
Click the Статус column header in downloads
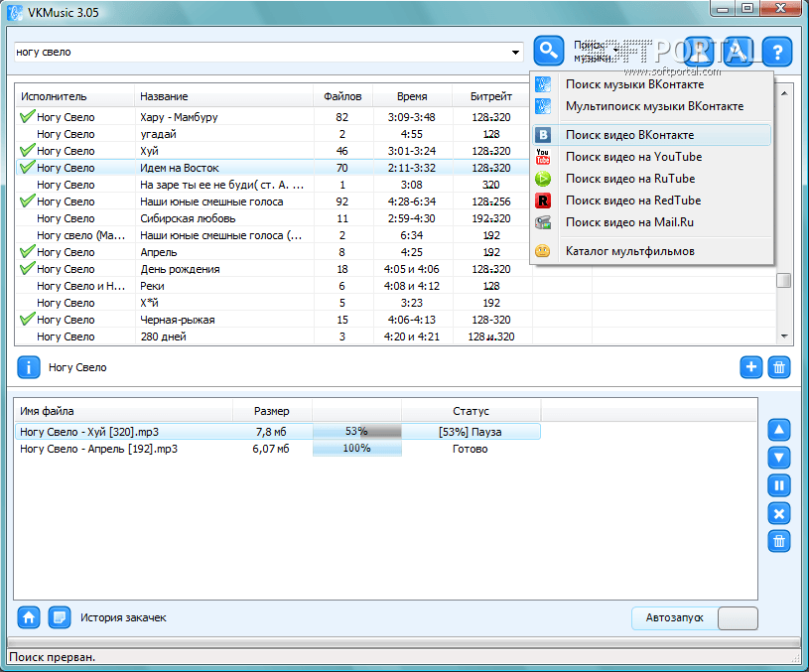471,411
